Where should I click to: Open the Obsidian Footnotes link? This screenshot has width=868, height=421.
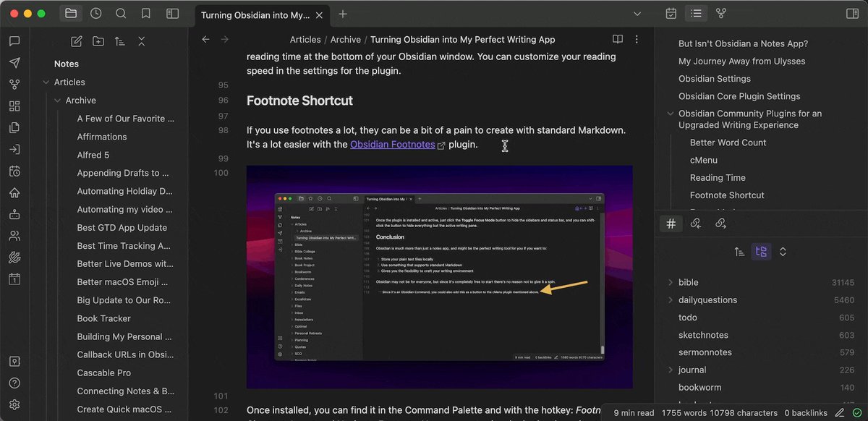(x=393, y=145)
